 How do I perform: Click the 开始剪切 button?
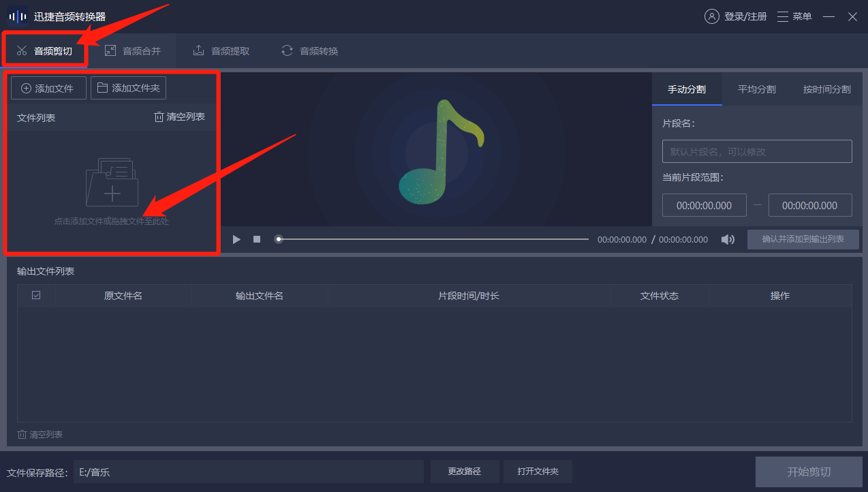click(x=809, y=472)
